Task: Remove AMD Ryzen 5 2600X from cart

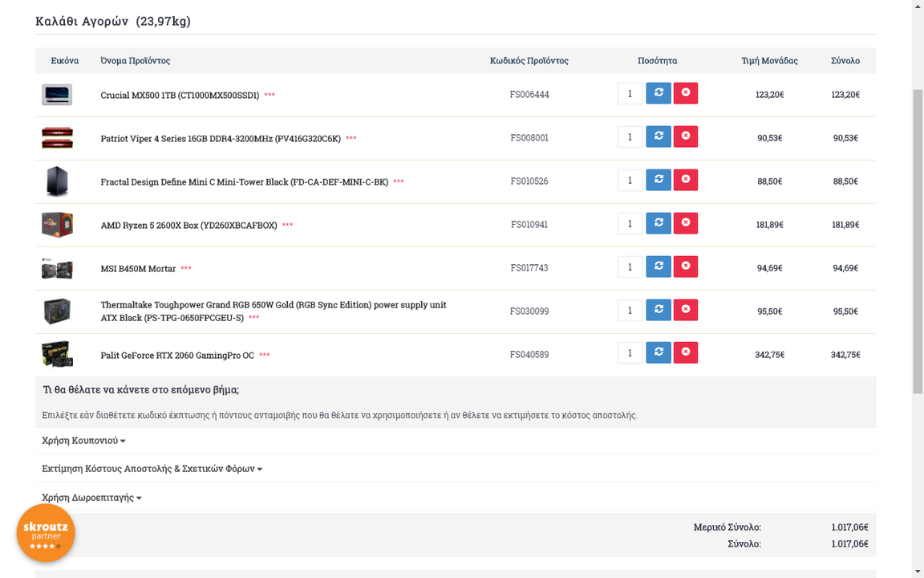Action: coord(685,223)
